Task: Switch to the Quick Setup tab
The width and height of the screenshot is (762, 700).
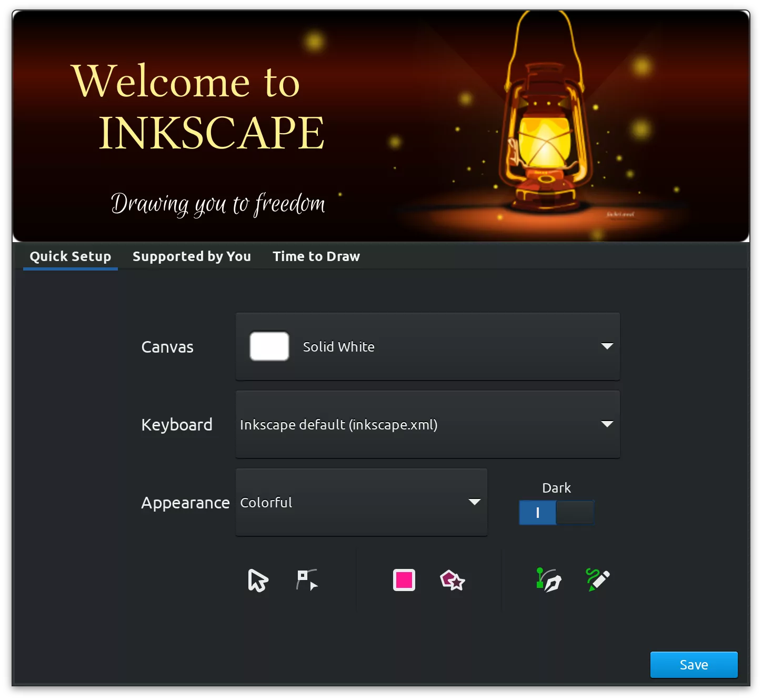Action: coord(71,256)
